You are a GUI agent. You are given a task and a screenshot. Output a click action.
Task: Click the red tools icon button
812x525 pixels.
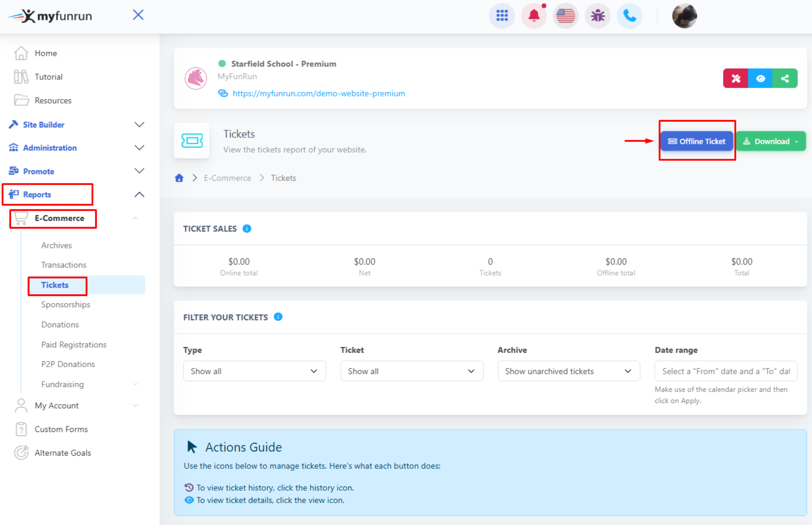click(x=735, y=79)
